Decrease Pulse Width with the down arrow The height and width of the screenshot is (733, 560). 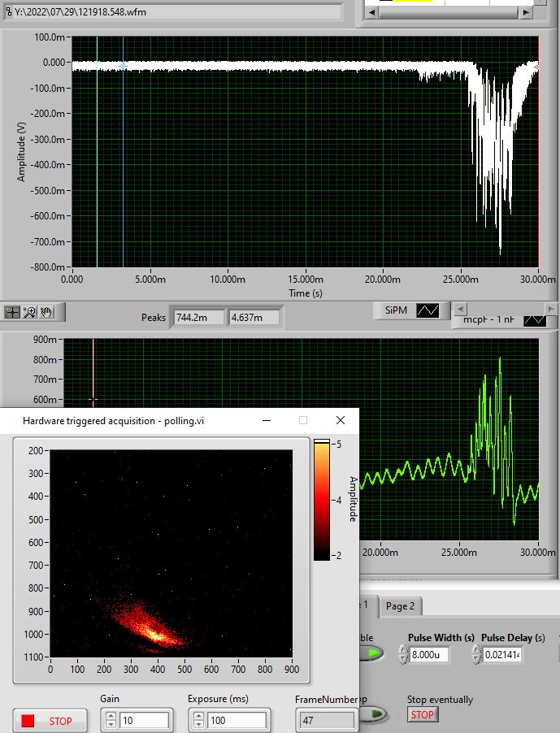(x=403, y=659)
